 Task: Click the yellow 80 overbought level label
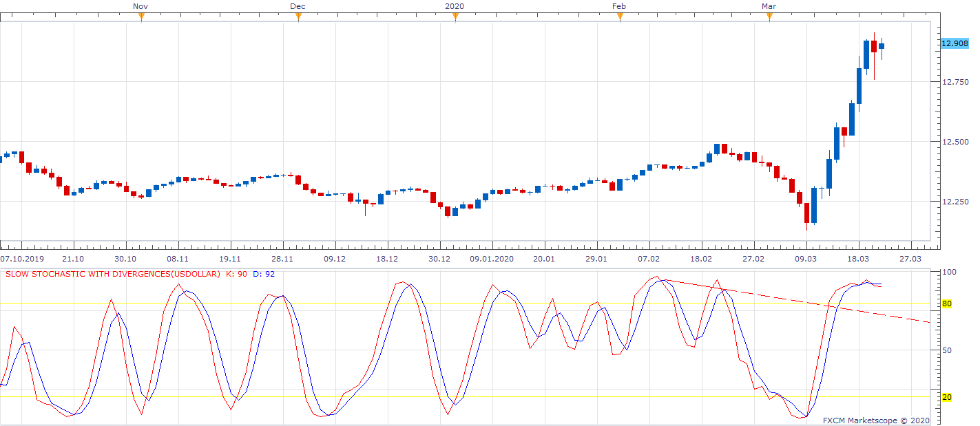[947, 303]
